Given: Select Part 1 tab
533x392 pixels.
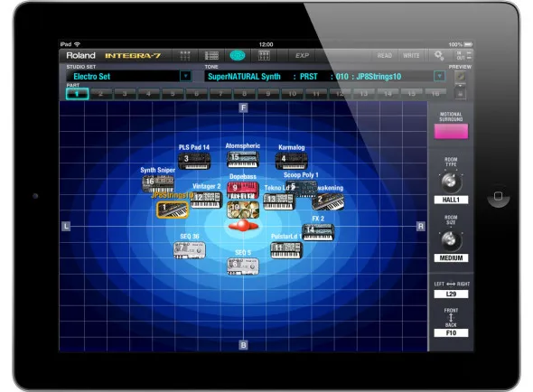Looking at the screenshot, I should click(77, 94).
